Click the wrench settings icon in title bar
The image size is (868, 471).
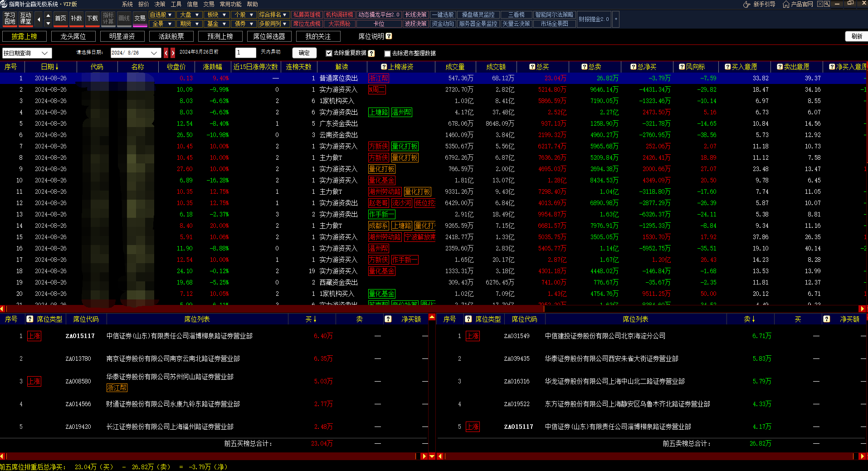click(827, 4)
